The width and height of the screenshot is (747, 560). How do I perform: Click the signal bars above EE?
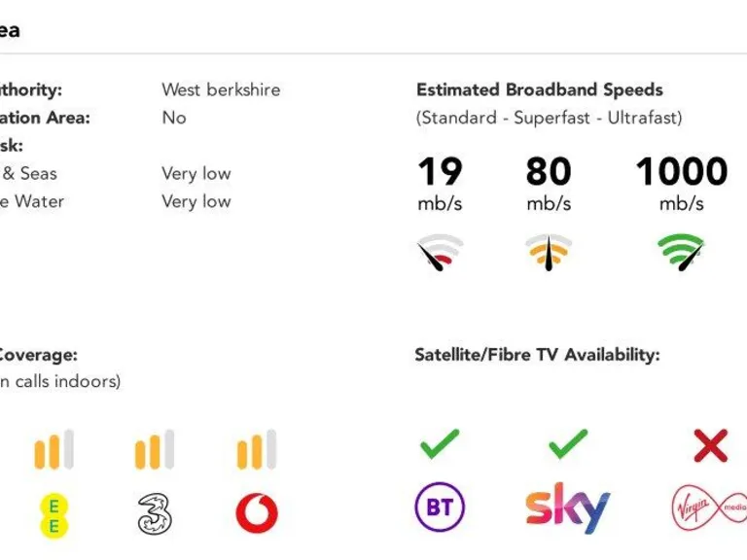click(53, 450)
